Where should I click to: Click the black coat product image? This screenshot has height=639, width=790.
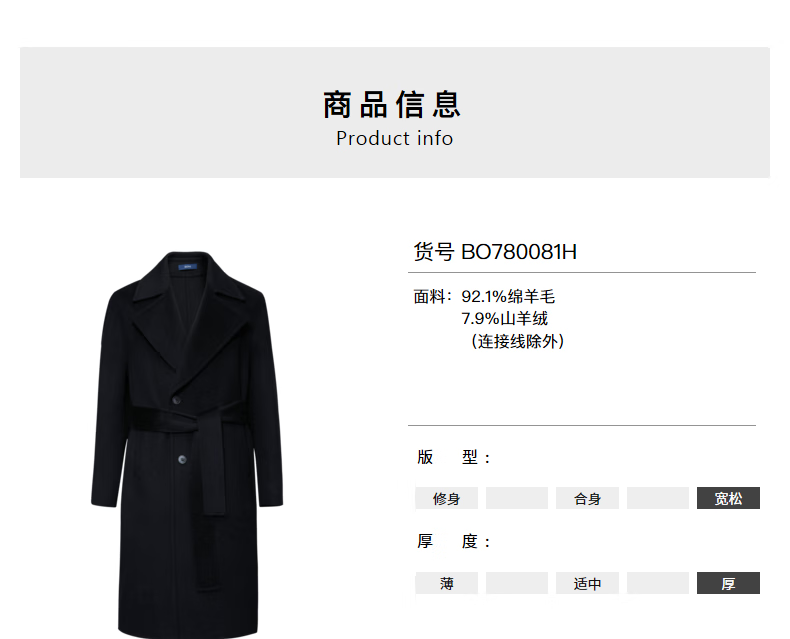pyautogui.click(x=187, y=445)
